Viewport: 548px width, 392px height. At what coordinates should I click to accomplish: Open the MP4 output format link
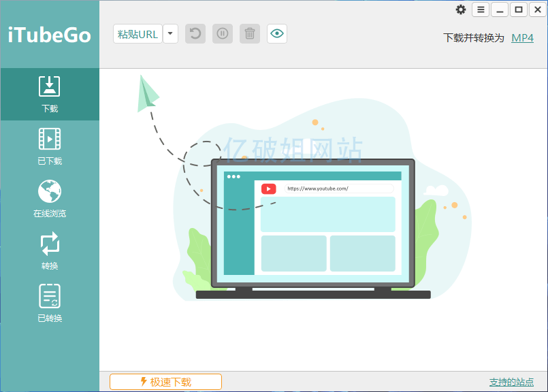tap(522, 37)
